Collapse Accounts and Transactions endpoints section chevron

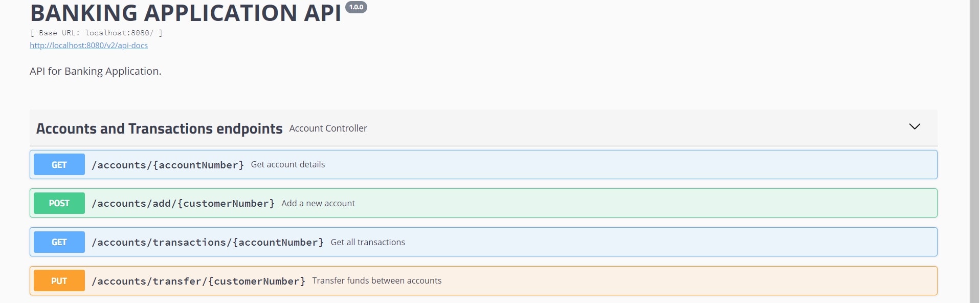click(x=914, y=127)
